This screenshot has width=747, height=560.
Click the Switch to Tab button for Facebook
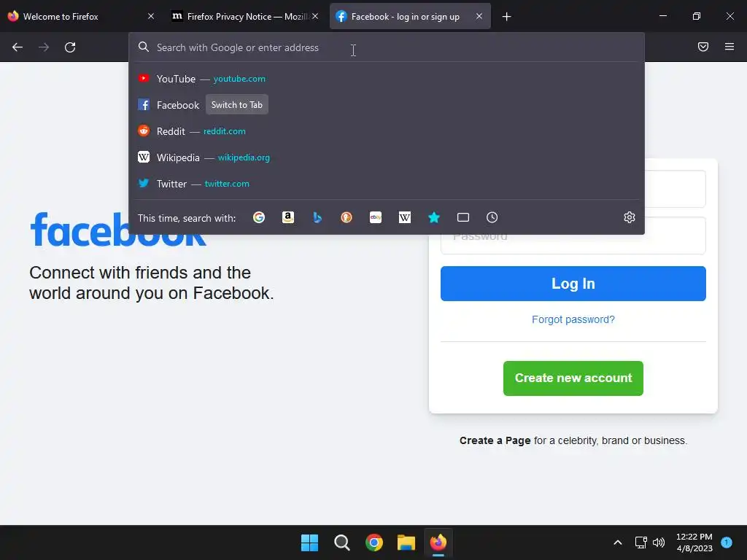tap(237, 105)
